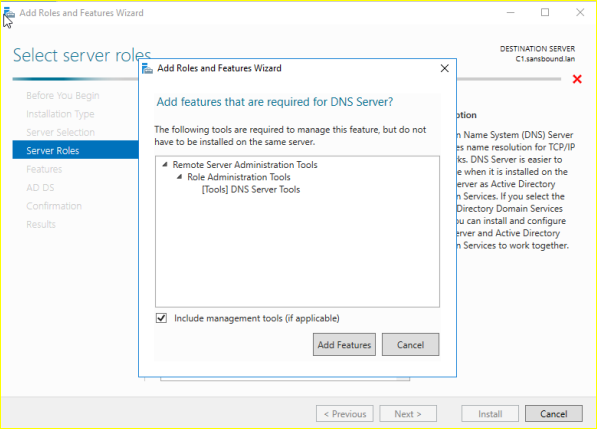Minimize the main wizard window
This screenshot has width=597, height=429.
click(x=511, y=13)
